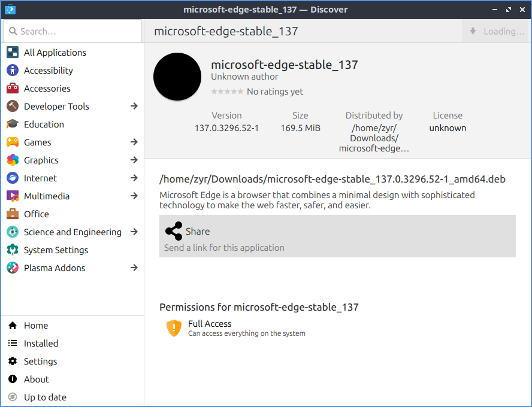
Task: Select the System Settings category label
Action: 56,250
